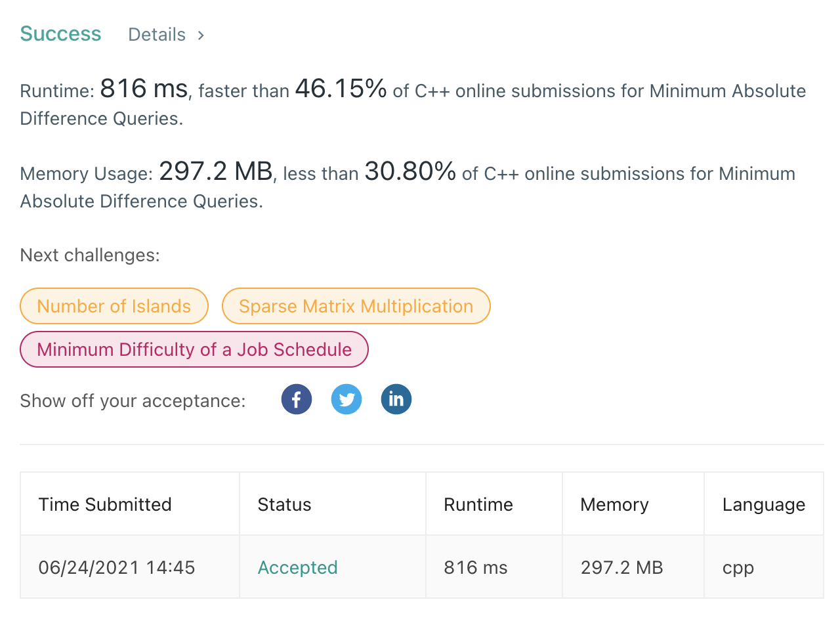The height and width of the screenshot is (625, 840).
Task: Select the 06/24/2021 14:45 submission timestamp
Action: point(117,567)
